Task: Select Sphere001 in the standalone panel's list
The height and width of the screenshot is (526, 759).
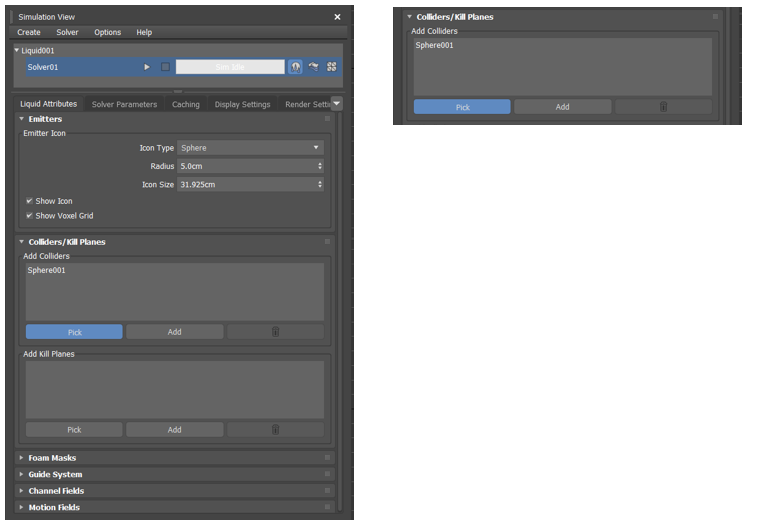Action: 434,45
